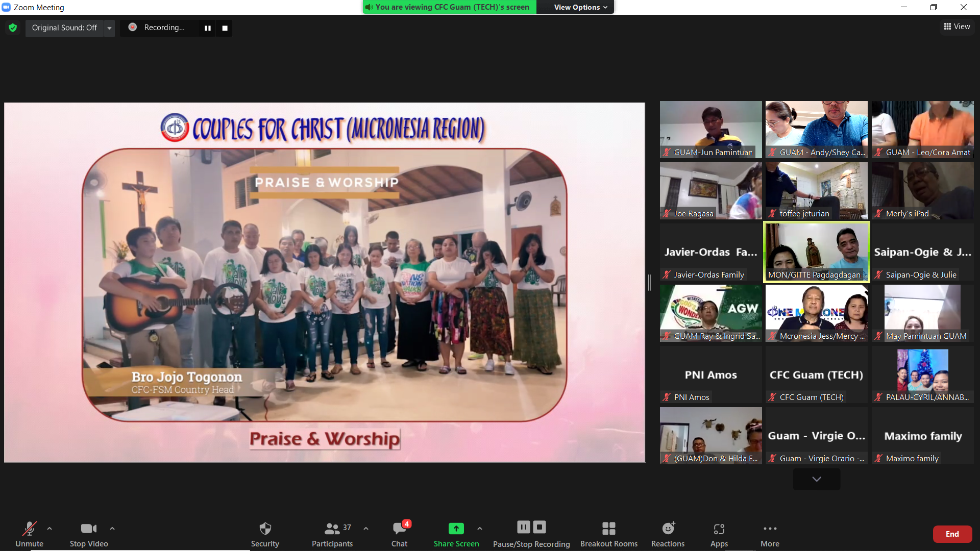
Task: Select GUAM Ray & Ingrid video tile
Action: [710, 313]
